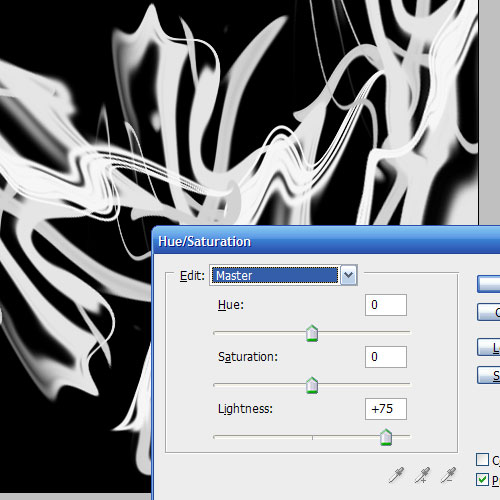The height and width of the screenshot is (500, 500).
Task: Click the Saturation slider handle
Action: 312,385
